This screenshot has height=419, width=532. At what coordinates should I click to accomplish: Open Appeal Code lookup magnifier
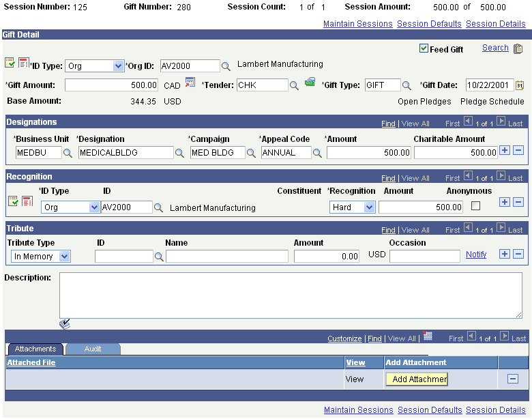(317, 153)
